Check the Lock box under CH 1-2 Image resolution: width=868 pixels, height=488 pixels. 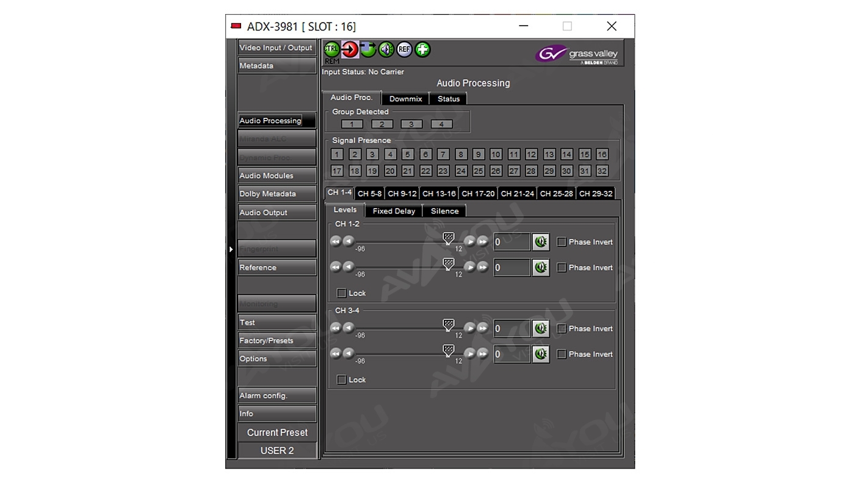[342, 293]
